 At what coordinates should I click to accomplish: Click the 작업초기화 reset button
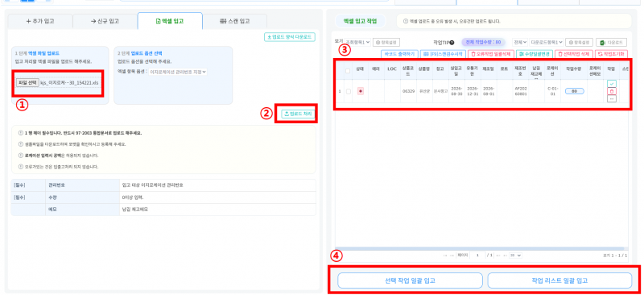click(x=611, y=54)
